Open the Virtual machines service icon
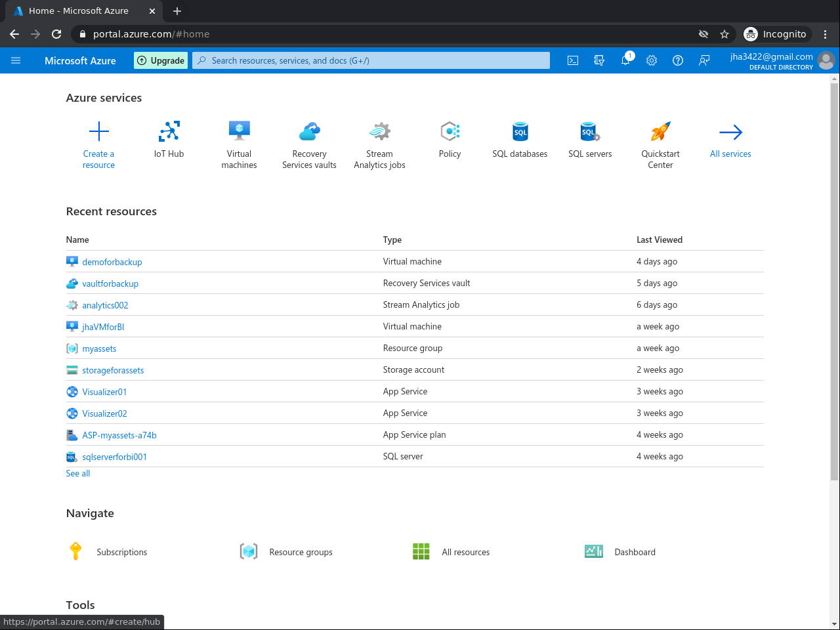Screen dimensions: 840x630 click(239, 131)
